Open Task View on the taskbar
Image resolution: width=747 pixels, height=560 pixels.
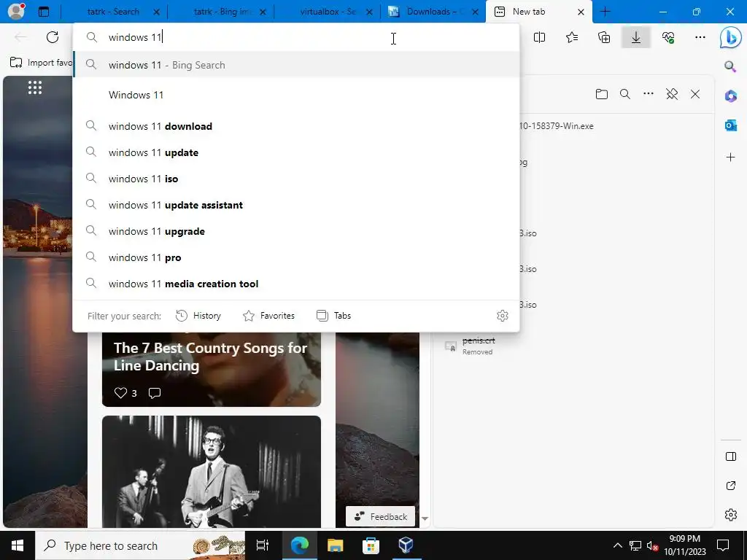coord(263,545)
